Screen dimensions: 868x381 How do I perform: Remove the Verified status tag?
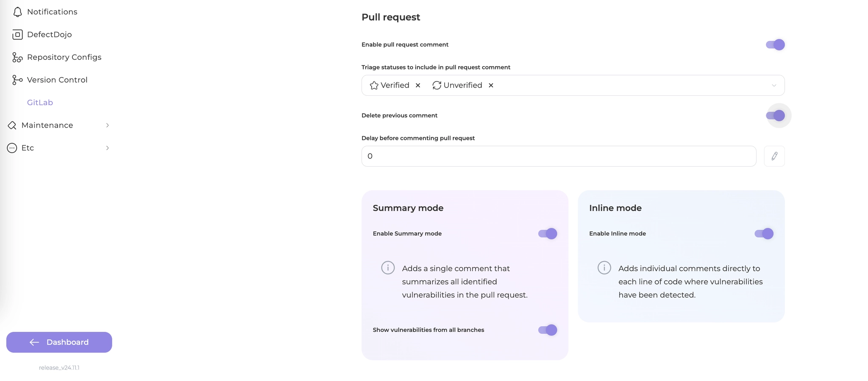(x=418, y=86)
